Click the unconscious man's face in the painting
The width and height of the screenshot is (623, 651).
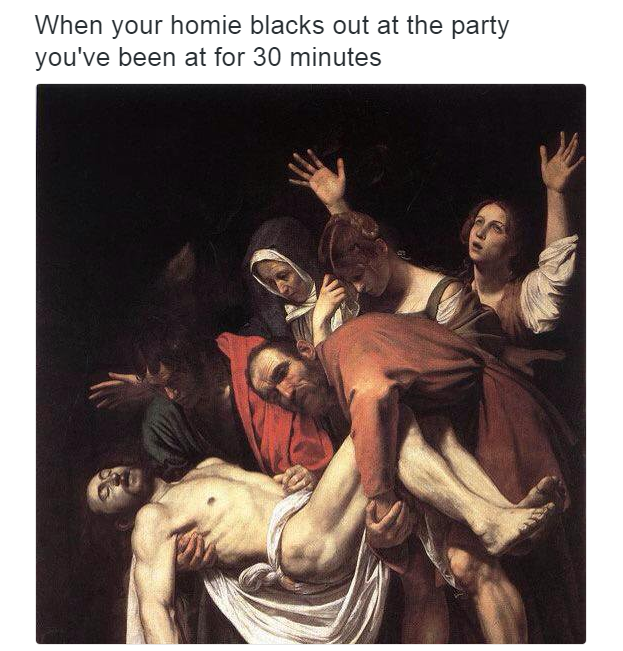click(x=117, y=486)
